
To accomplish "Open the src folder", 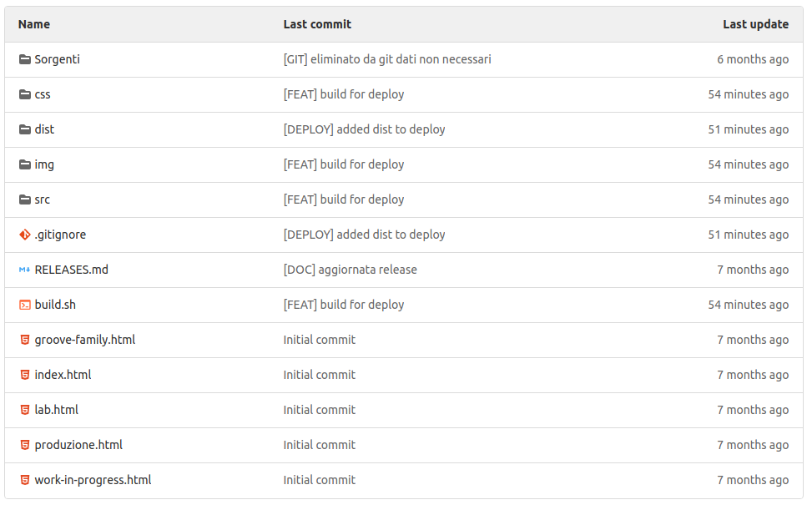I will tap(43, 199).
